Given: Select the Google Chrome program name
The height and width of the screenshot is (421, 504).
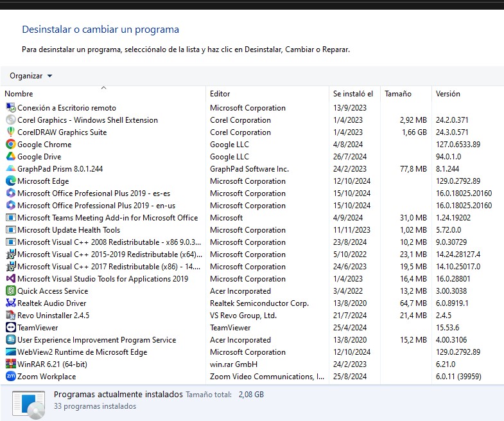Looking at the screenshot, I should (44, 145).
